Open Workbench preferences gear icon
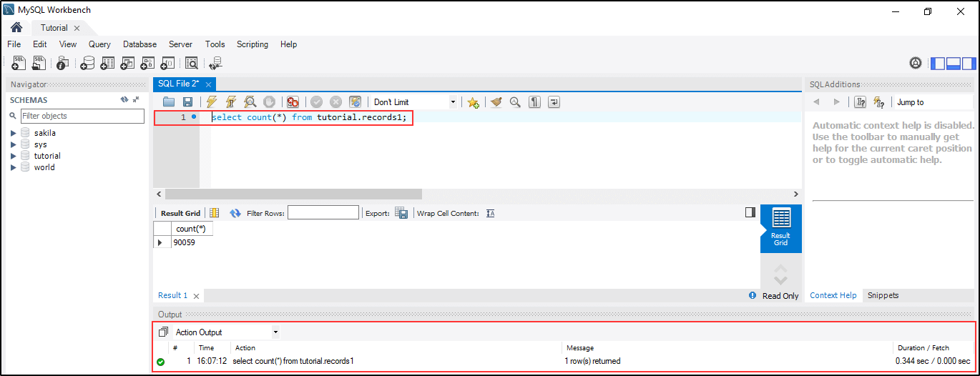Screen dimensions: 980x376 coord(916,63)
